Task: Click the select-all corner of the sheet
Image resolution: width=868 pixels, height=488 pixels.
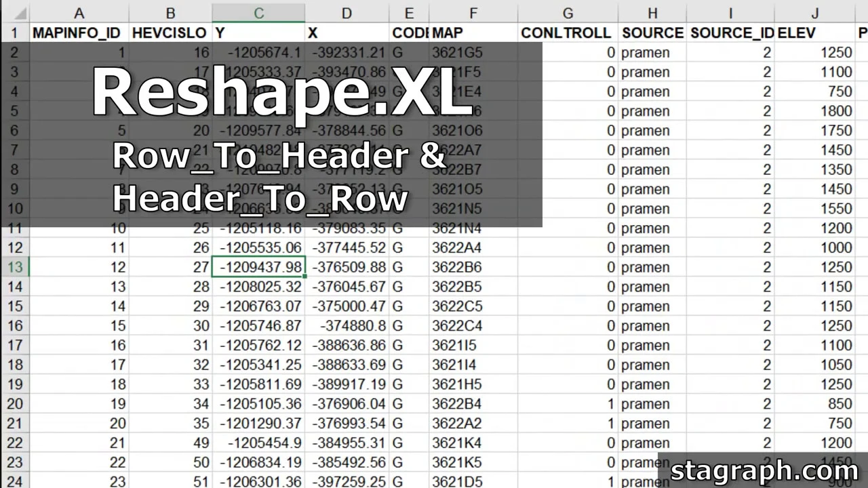Action: pyautogui.click(x=14, y=13)
